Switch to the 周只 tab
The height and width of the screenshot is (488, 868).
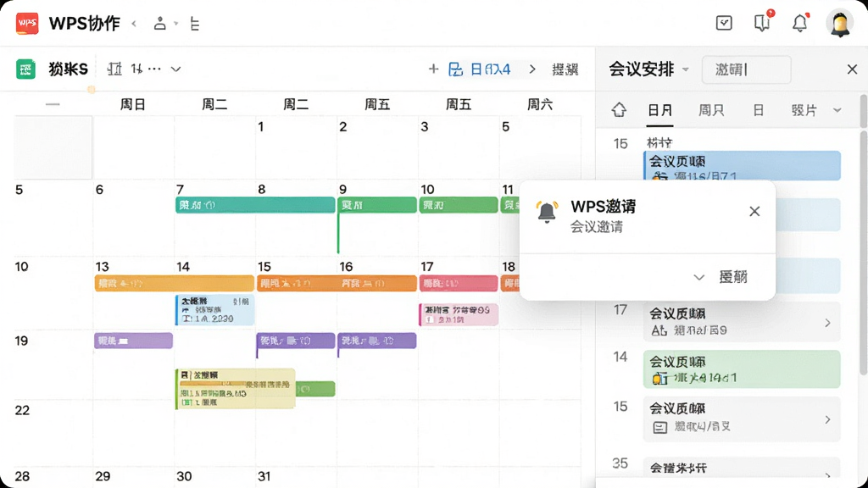(x=711, y=110)
